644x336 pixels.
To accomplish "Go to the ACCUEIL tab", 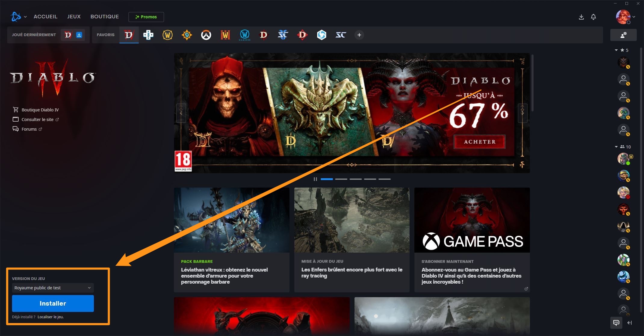I will pyautogui.click(x=45, y=17).
